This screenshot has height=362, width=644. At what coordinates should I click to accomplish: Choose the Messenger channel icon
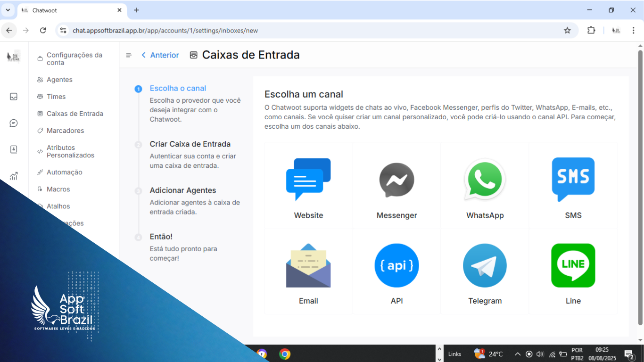tap(396, 180)
